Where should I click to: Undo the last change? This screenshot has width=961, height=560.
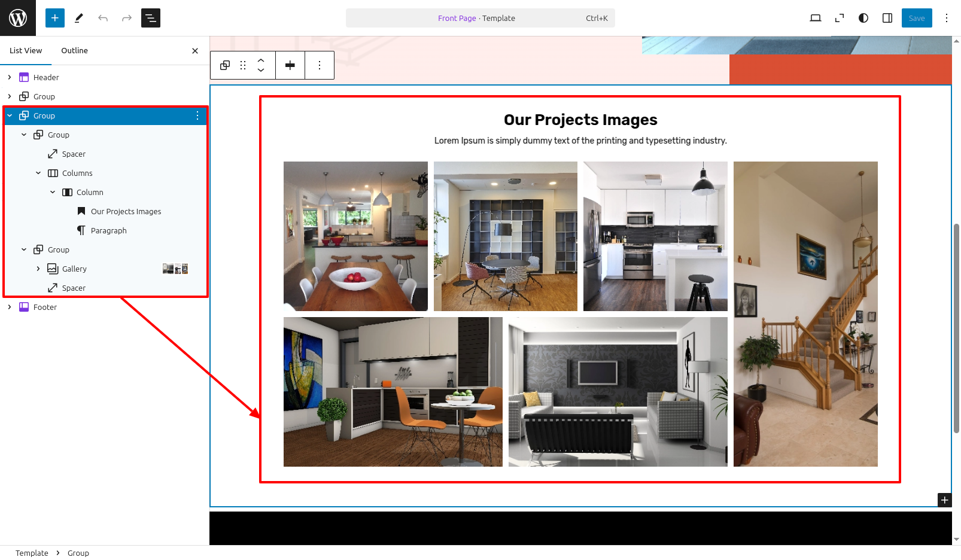(x=103, y=18)
